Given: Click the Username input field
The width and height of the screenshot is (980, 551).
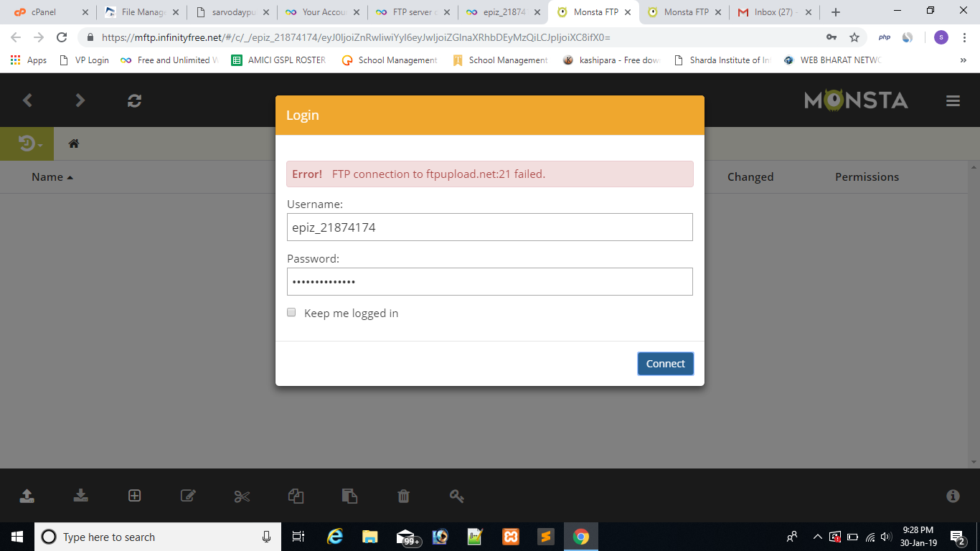Looking at the screenshot, I should click(489, 227).
